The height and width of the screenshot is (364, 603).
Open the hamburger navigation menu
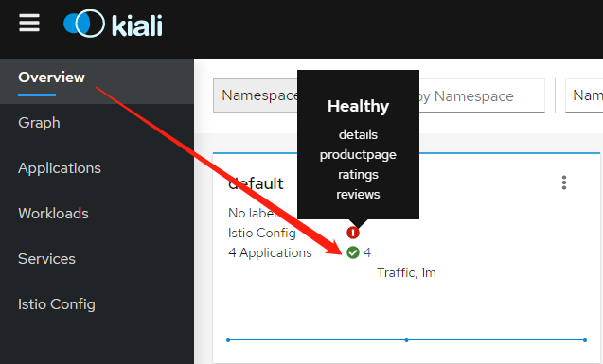coord(29,23)
